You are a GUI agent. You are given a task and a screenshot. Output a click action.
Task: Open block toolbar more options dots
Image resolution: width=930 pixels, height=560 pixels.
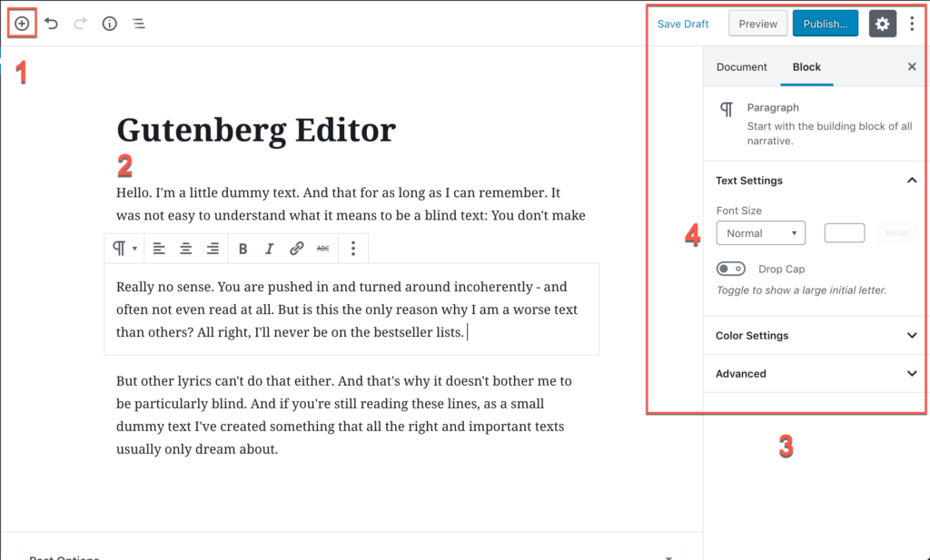pyautogui.click(x=353, y=249)
